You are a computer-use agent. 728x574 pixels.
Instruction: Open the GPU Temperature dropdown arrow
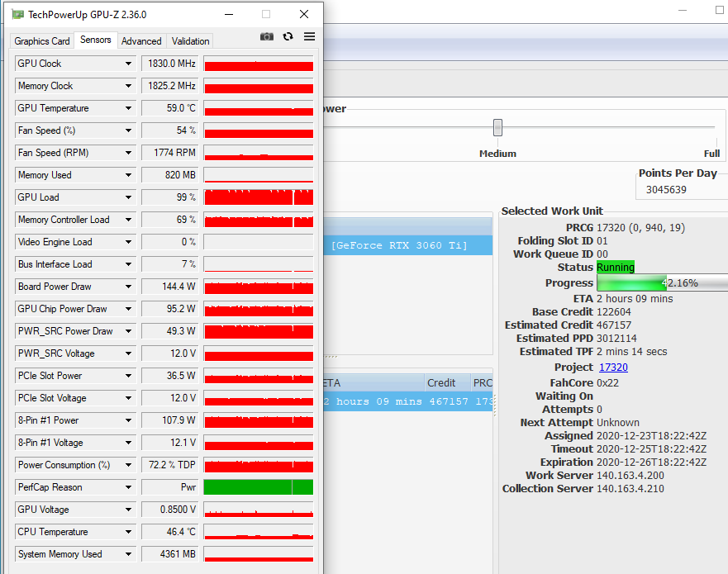129,108
